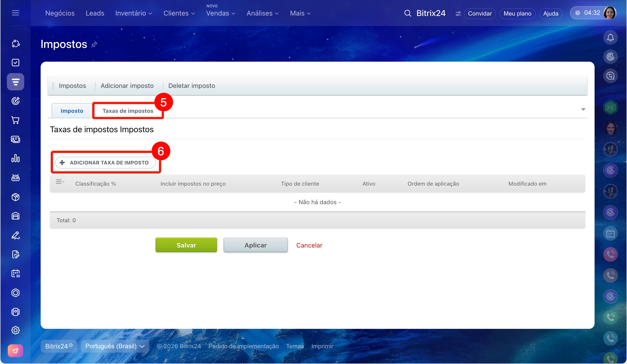Open the bar chart analytics sidebar icon
The height and width of the screenshot is (364, 627).
tap(16, 158)
